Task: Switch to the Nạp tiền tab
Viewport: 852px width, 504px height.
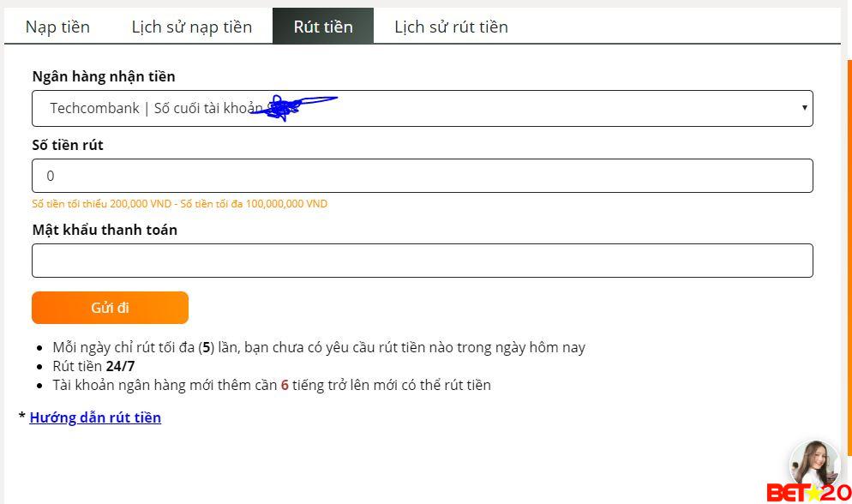Action: coord(57,27)
